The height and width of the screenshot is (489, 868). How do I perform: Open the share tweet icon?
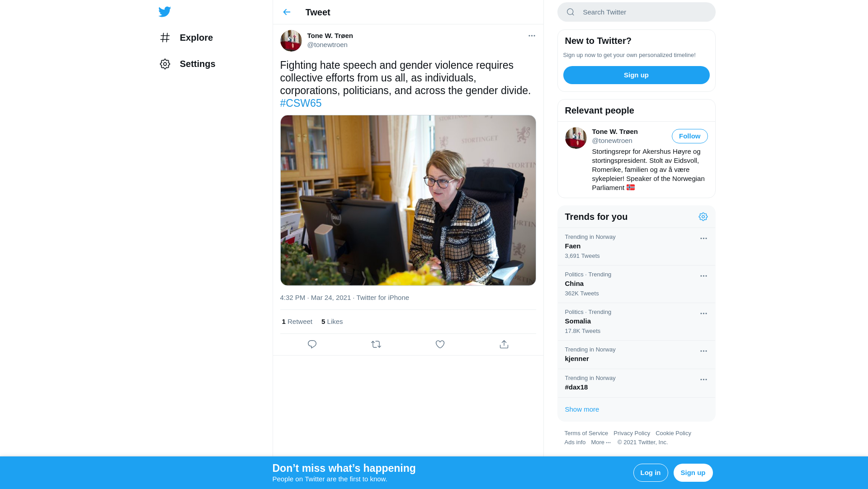pos(504,344)
